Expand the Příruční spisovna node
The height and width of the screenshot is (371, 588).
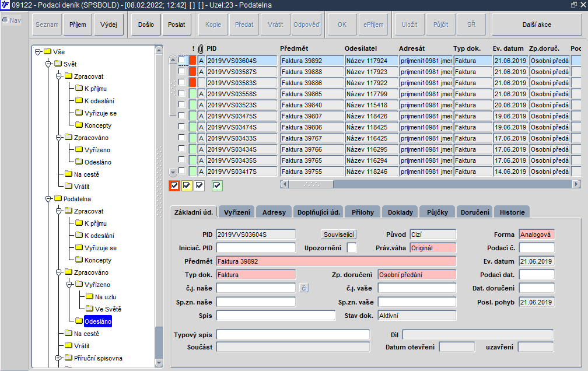58,358
